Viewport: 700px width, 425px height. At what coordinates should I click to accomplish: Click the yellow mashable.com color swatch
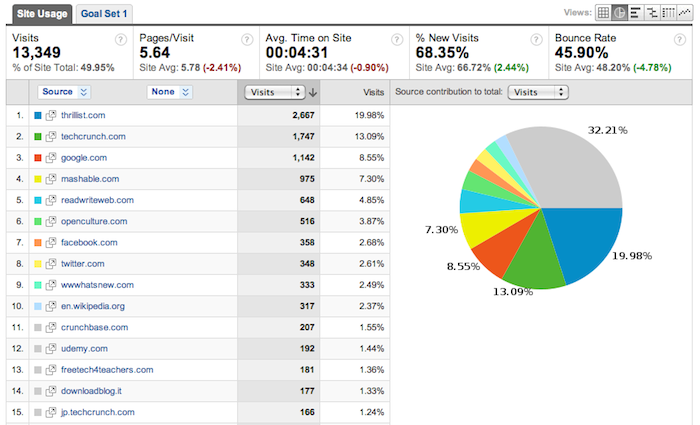pyautogui.click(x=38, y=179)
